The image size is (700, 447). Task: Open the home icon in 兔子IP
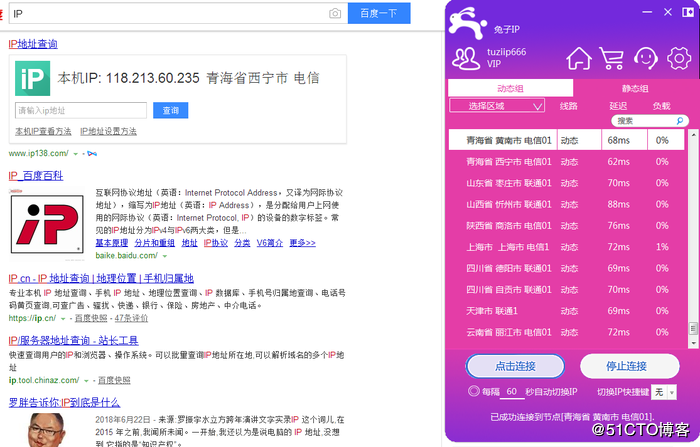[579, 58]
